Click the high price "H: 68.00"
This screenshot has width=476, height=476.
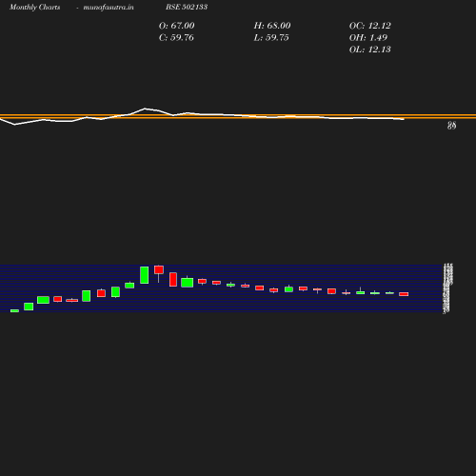click(x=272, y=26)
